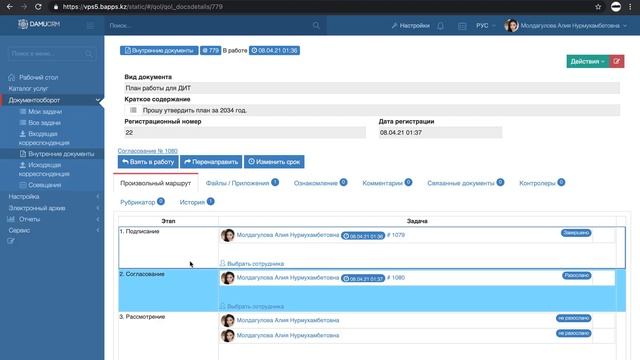Toggle the sidebar hamburger menu icon
Viewport: 640px width, 360px height.
[x=91, y=25]
